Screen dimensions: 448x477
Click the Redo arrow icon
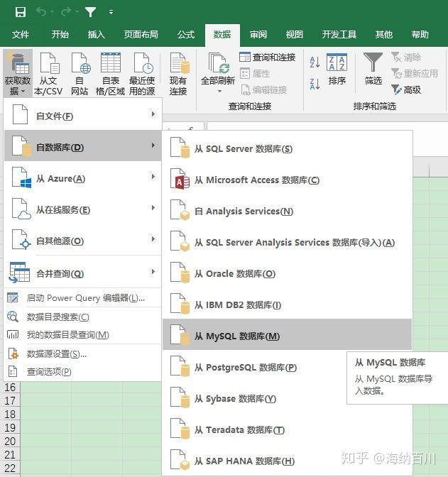[66, 12]
